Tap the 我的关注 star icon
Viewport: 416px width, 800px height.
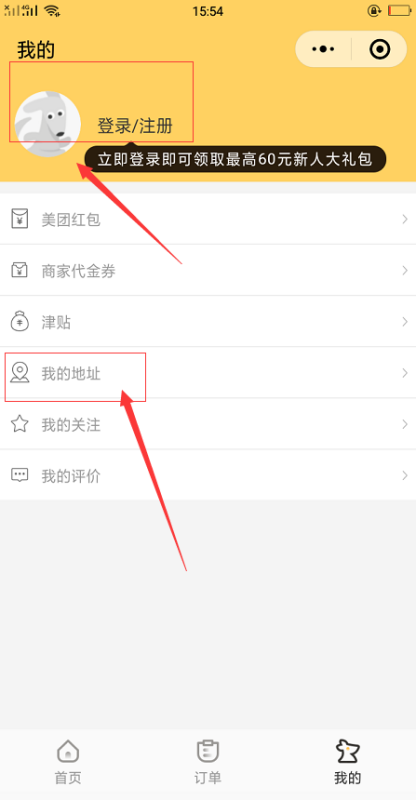(19, 424)
